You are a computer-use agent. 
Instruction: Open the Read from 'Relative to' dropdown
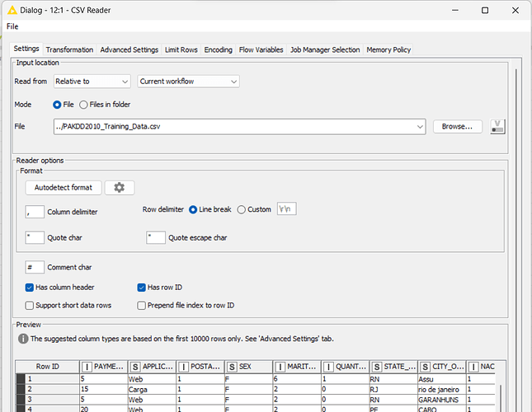point(92,82)
